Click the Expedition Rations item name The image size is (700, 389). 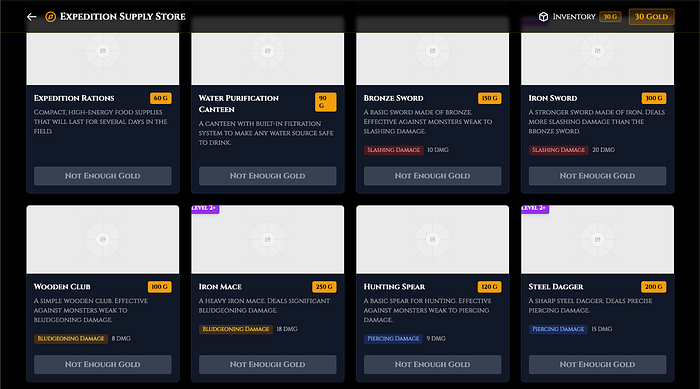(x=74, y=98)
